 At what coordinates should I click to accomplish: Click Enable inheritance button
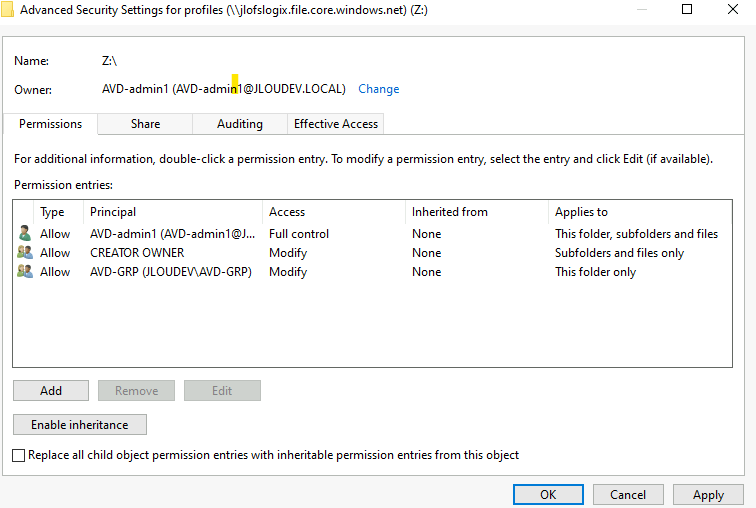[80, 425]
